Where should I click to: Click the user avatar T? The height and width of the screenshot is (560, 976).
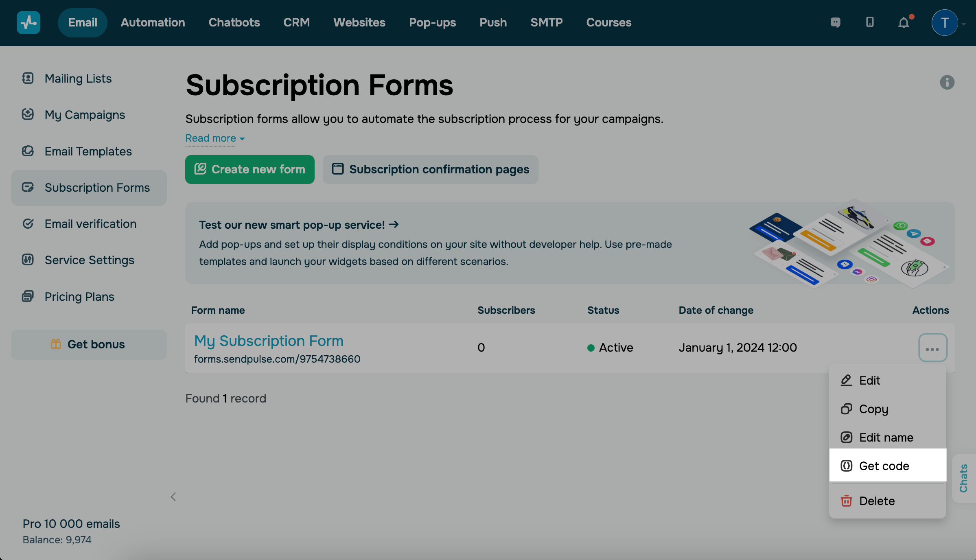(x=944, y=23)
